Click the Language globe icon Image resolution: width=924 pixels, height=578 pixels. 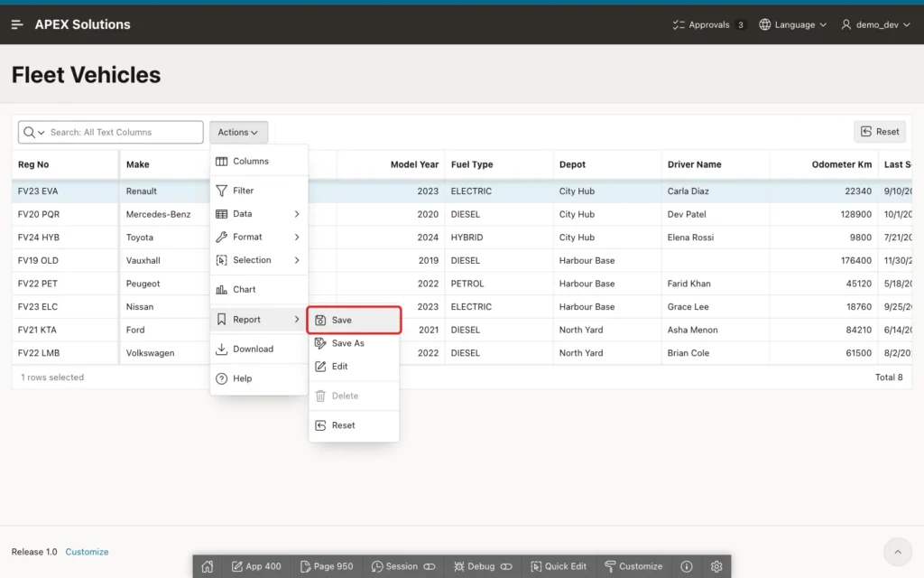click(764, 24)
